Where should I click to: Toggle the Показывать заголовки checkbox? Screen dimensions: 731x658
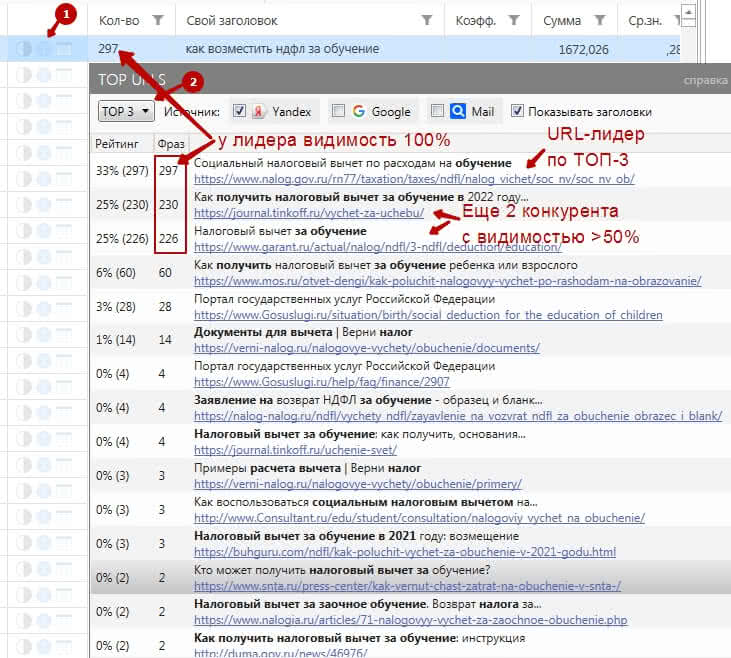point(517,111)
